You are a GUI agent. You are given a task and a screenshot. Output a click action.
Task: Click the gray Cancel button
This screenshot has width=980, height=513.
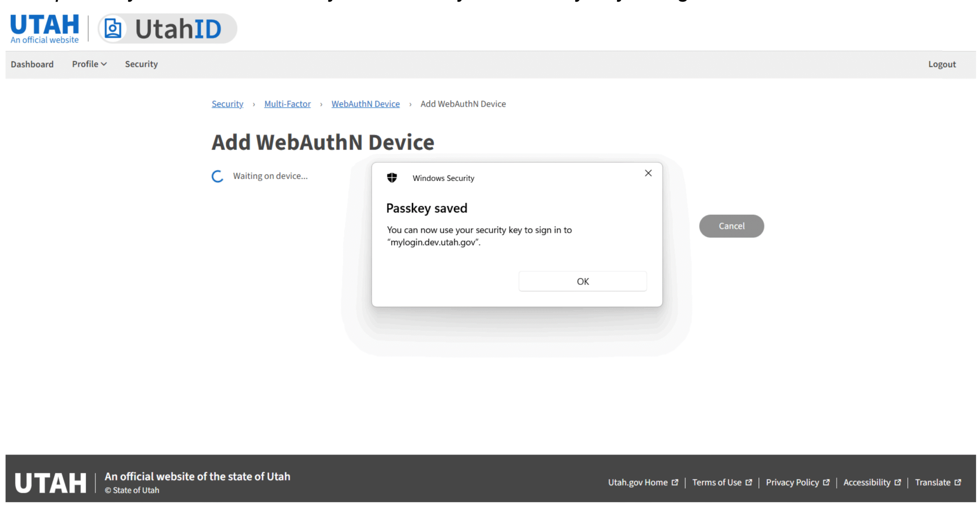pos(731,226)
